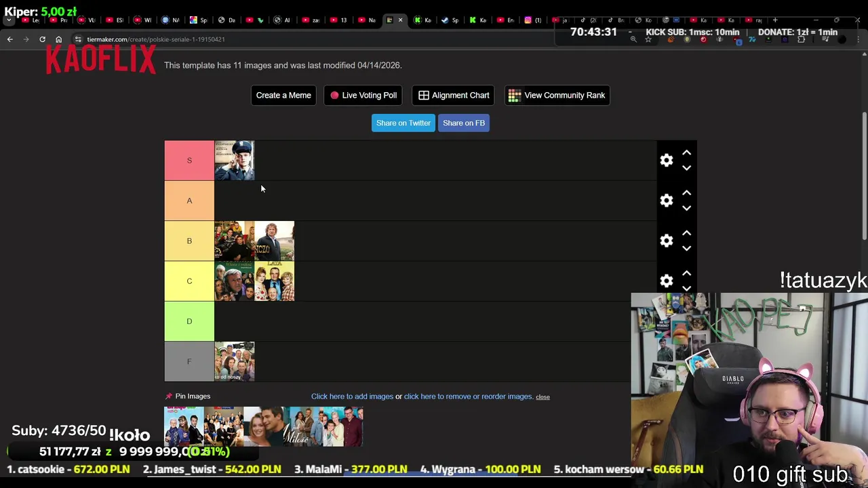Click here to add images link
Screen dimensions: 868x488
352,396
